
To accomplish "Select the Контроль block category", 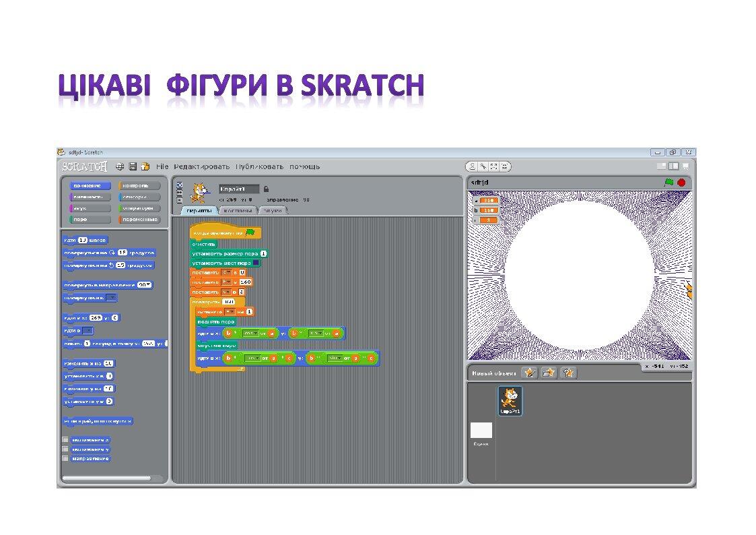I will click(139, 185).
